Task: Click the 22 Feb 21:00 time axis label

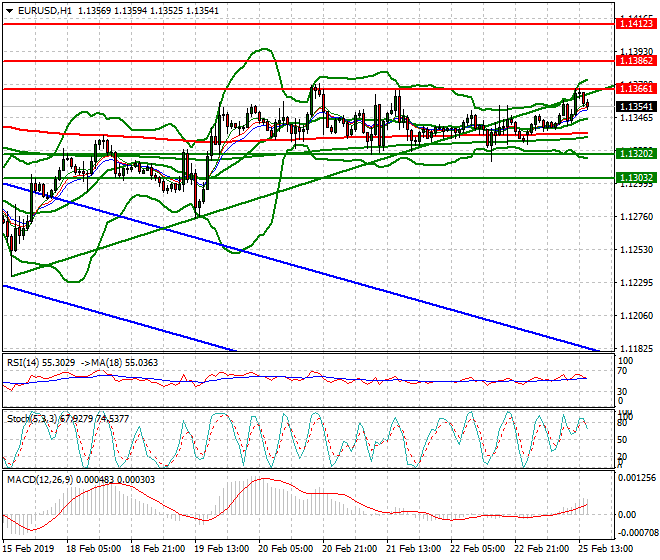Action: tap(541, 549)
